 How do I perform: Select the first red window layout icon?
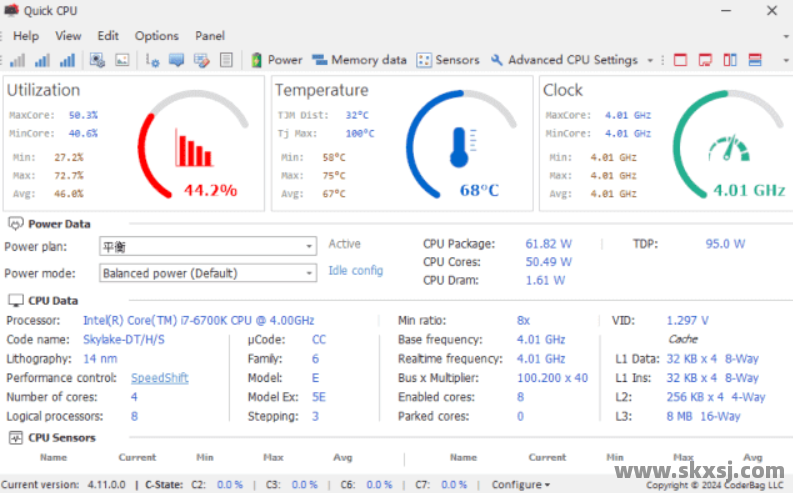point(681,60)
